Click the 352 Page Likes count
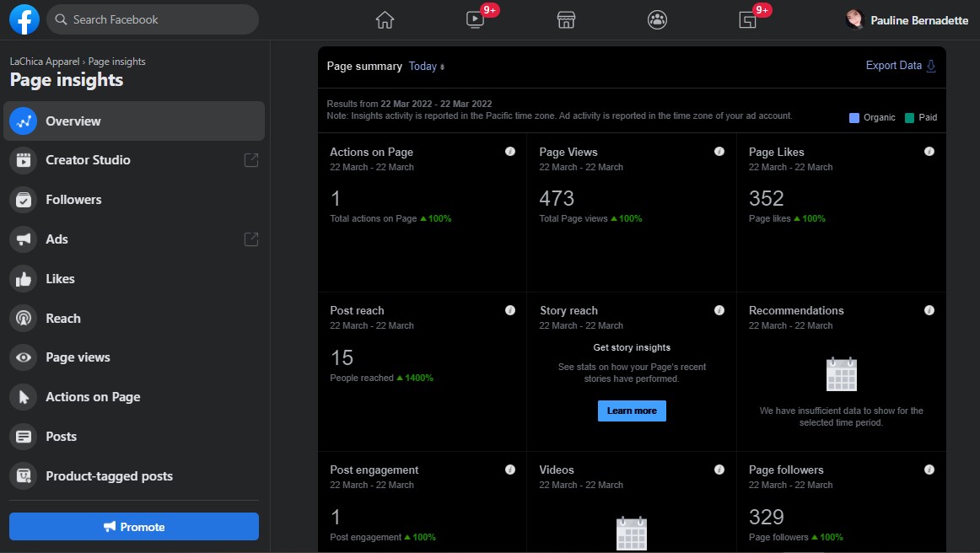The width and height of the screenshot is (980, 553). (767, 199)
